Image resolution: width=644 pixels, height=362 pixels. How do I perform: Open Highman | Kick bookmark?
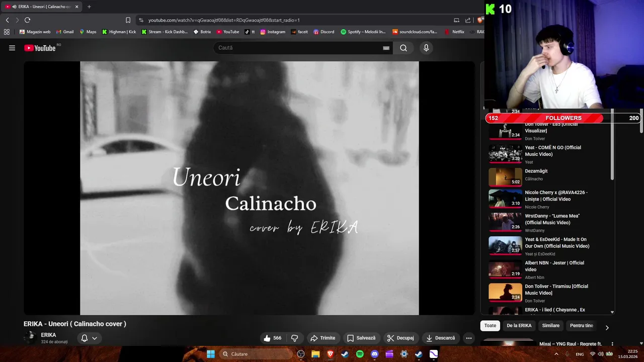click(119, 32)
